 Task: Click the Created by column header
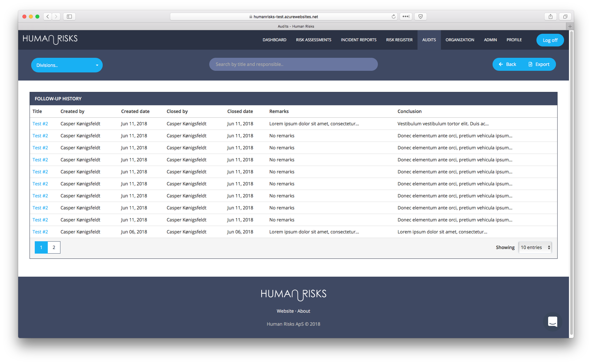click(x=72, y=111)
